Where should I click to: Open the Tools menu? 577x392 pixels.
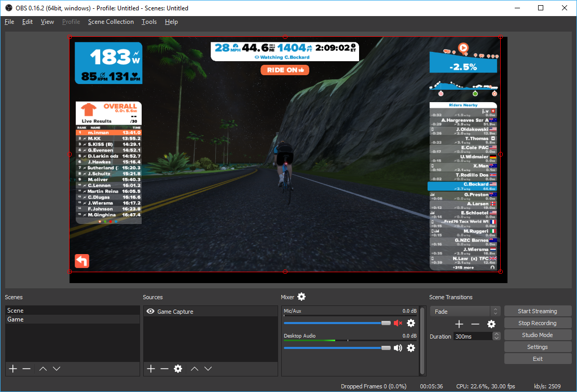tap(149, 22)
